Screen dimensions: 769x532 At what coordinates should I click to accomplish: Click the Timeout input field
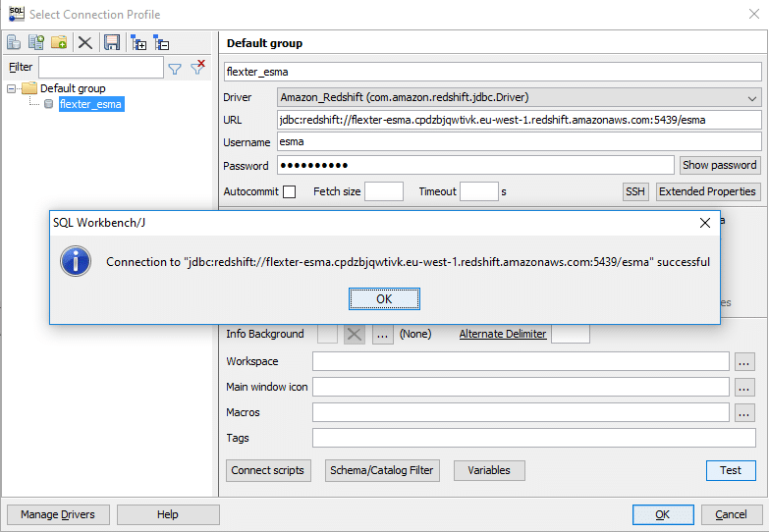[x=478, y=191]
